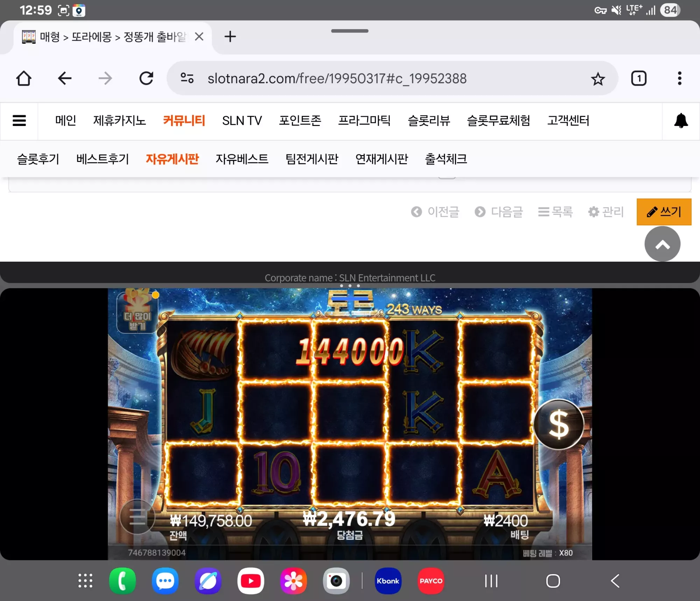700x601 pixels.
Task: Go to 고객센터 menu
Action: pyautogui.click(x=568, y=121)
